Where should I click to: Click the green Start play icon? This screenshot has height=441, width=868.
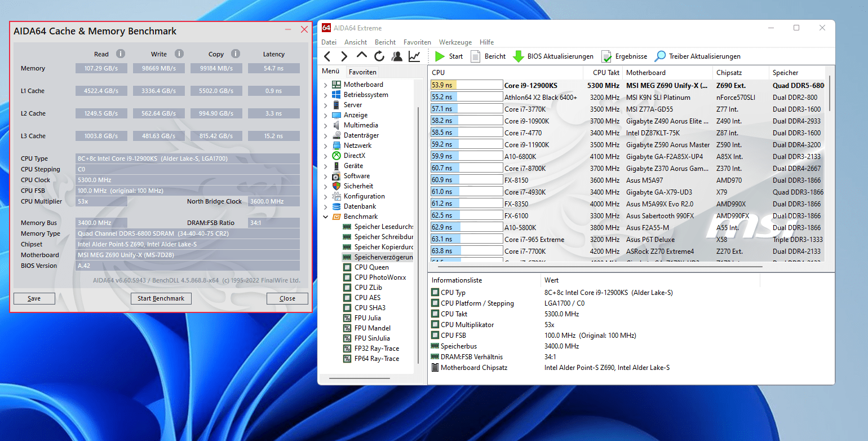(x=440, y=56)
